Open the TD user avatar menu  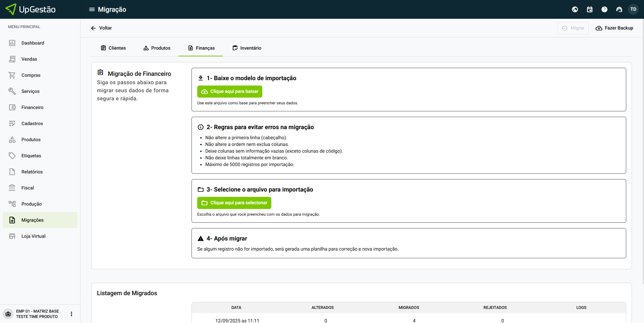click(633, 9)
